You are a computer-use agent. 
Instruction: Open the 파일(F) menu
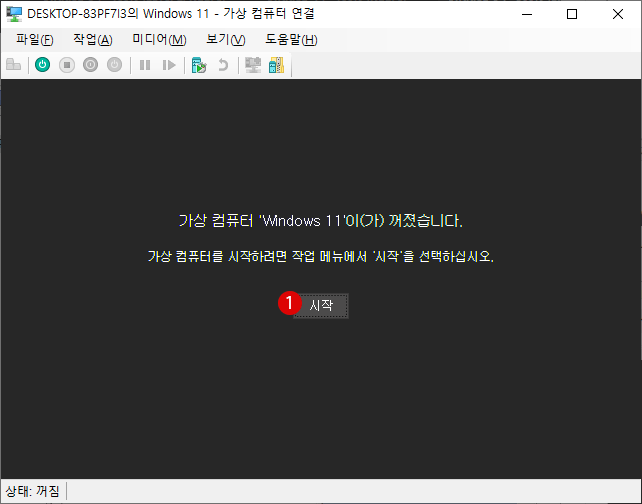coord(35,39)
